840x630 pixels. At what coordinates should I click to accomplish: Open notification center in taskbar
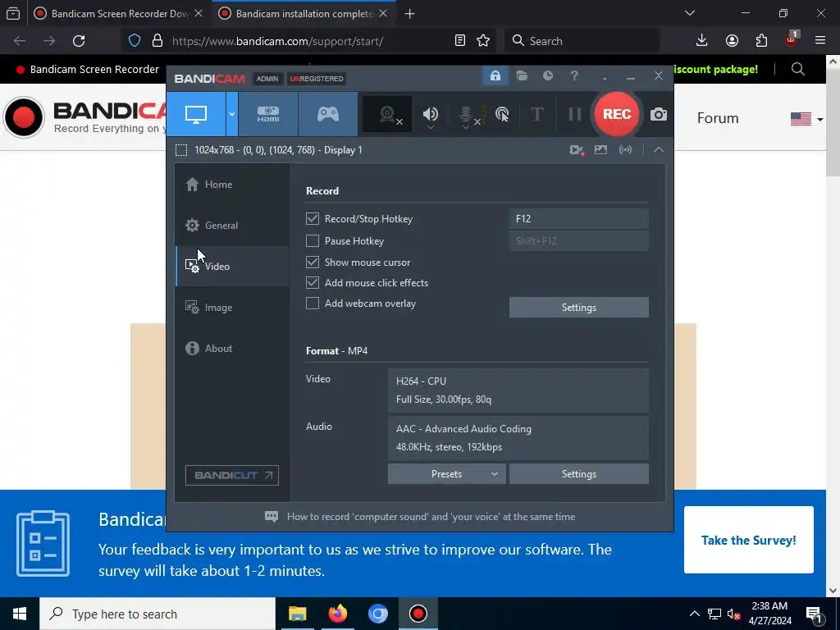click(x=814, y=614)
